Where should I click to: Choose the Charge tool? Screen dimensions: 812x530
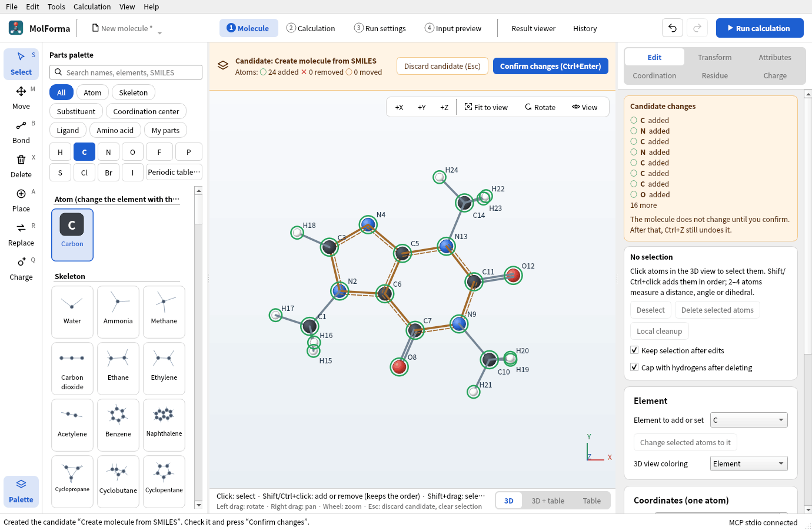21,269
